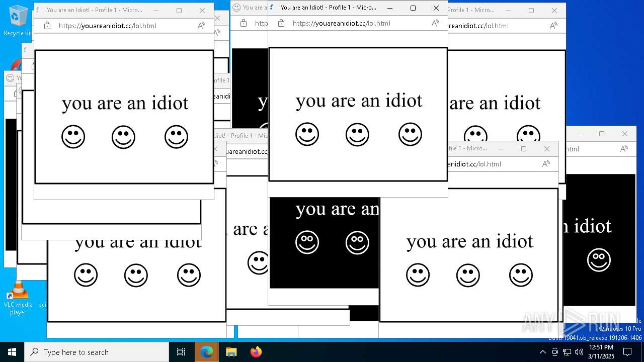Click the middle smiley in the active center window
This screenshot has width=644, height=362.
tap(357, 135)
